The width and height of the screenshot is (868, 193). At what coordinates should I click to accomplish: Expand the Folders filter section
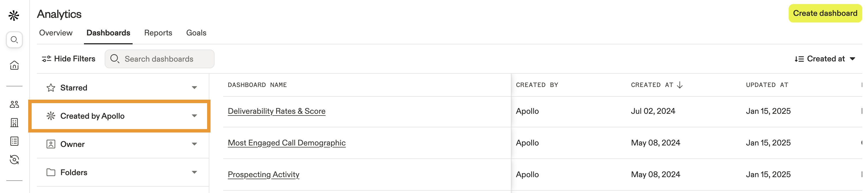pos(194,173)
